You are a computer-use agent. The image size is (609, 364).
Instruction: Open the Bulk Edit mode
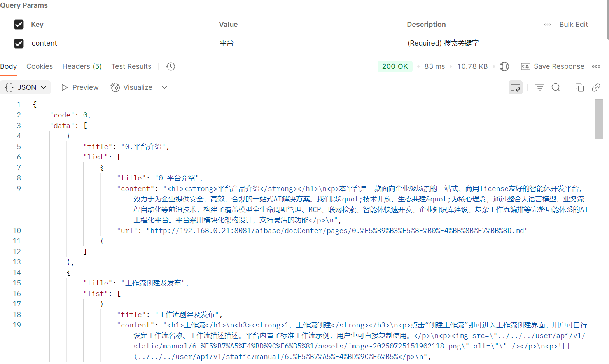tap(574, 24)
